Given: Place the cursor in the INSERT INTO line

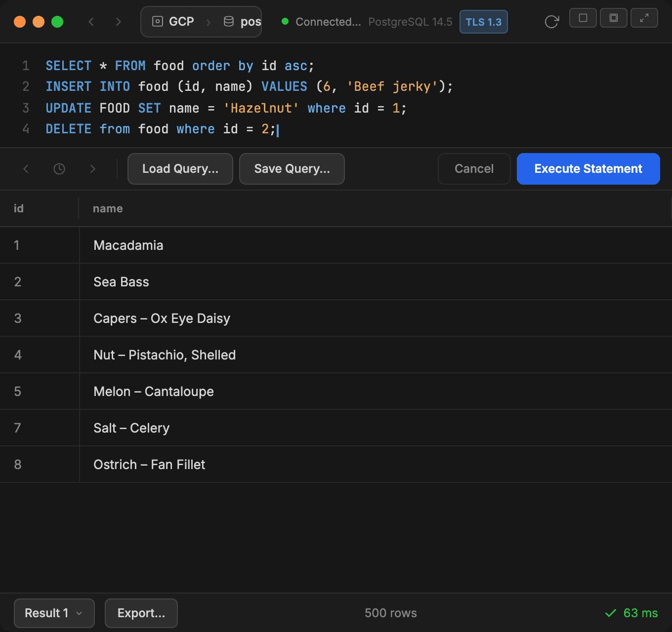Looking at the screenshot, I should [249, 87].
